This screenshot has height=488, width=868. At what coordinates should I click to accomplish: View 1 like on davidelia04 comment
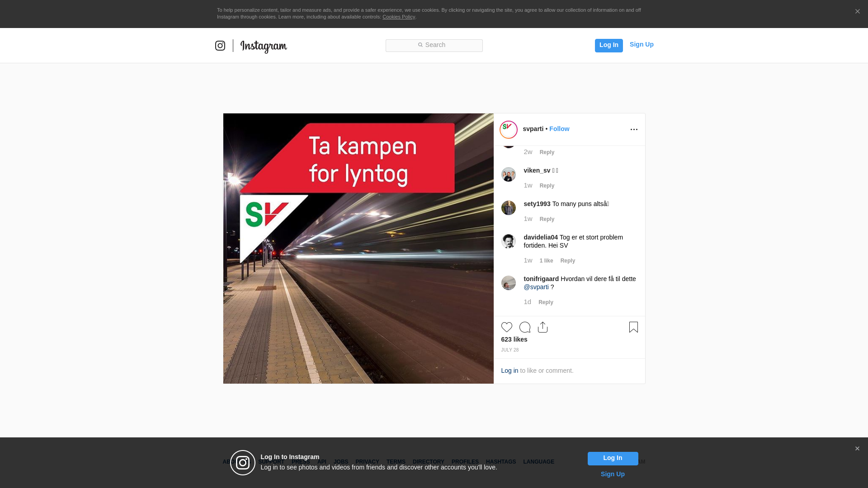click(x=547, y=261)
